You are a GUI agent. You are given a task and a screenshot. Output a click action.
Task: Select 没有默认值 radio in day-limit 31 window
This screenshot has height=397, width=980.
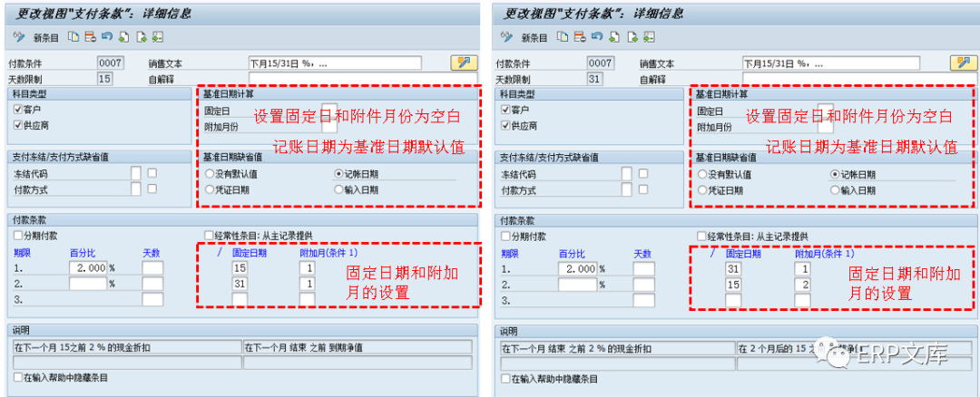tap(701, 174)
